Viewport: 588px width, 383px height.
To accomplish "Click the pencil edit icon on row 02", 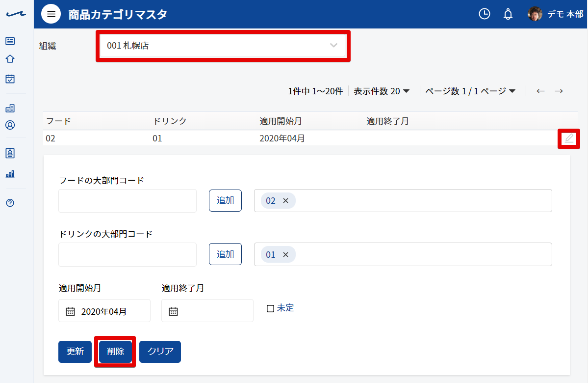I will (x=569, y=138).
